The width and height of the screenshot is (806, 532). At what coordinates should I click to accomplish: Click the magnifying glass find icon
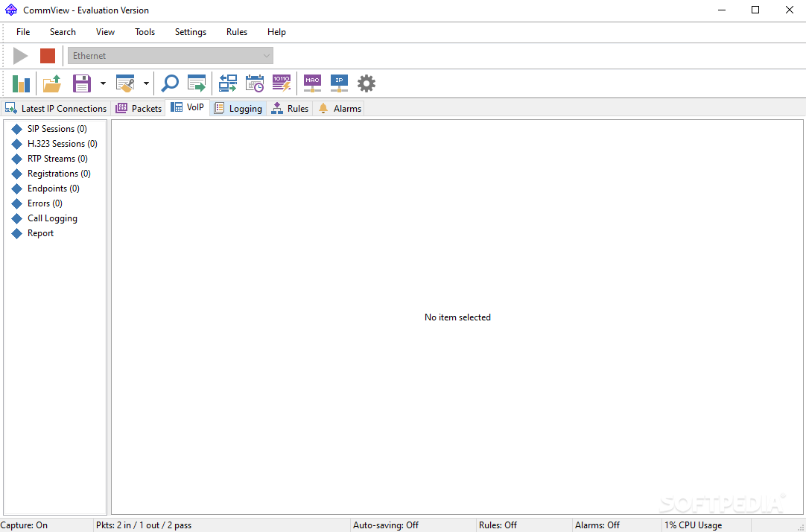(170, 83)
